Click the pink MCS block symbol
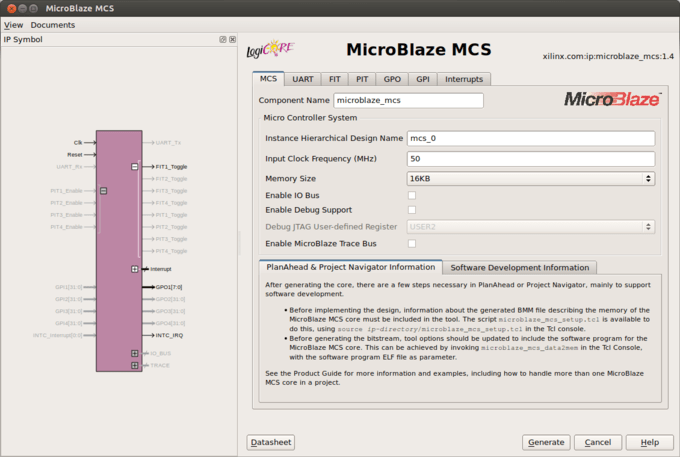 tap(119, 251)
